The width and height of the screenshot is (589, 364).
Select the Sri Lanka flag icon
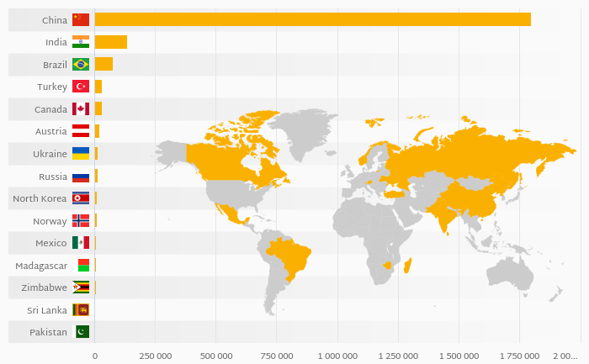tap(81, 310)
